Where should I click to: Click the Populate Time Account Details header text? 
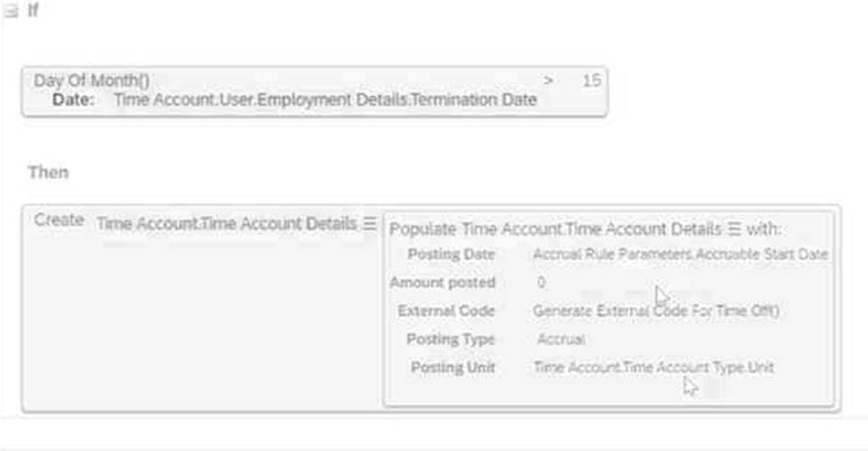pyautogui.click(x=555, y=229)
